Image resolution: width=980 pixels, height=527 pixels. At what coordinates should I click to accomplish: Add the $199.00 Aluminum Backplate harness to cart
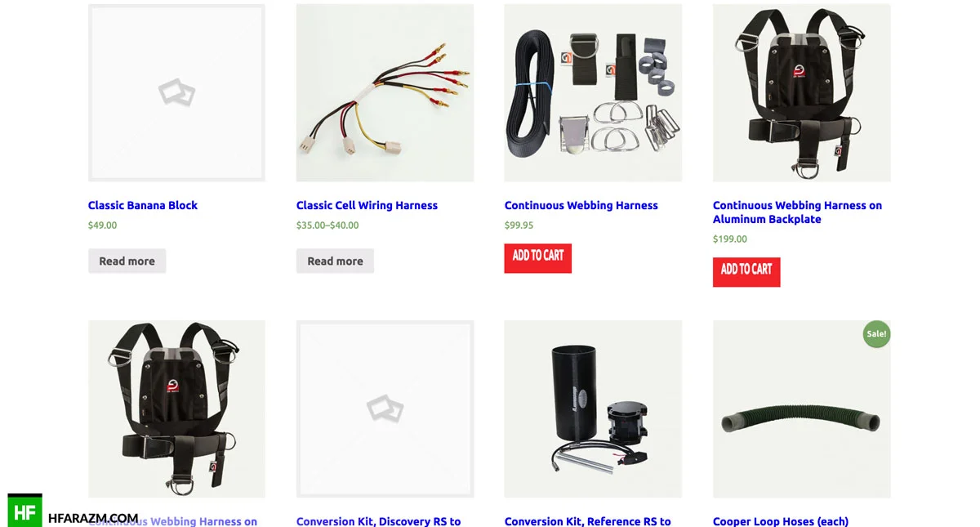746,272
